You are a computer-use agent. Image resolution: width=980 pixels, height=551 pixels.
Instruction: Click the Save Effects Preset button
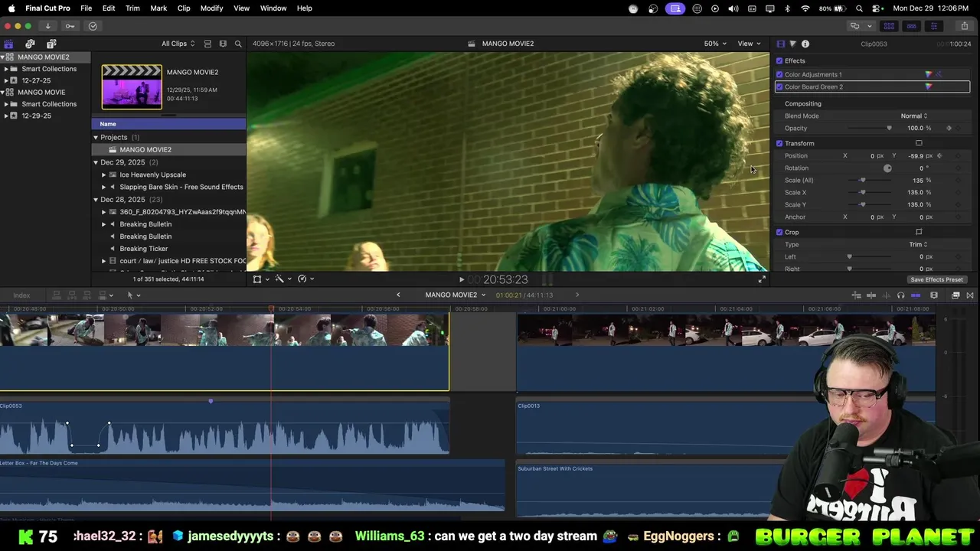[x=936, y=279]
